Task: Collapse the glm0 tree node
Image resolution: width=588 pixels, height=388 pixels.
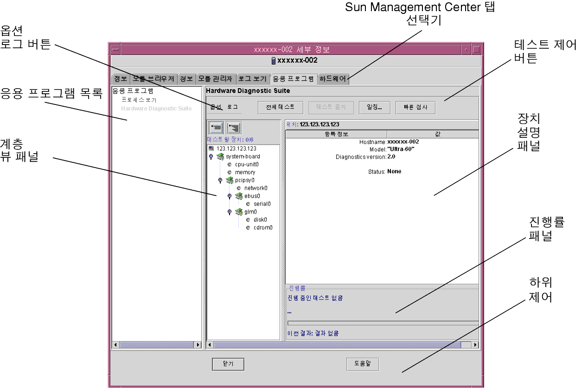Action: (230, 212)
